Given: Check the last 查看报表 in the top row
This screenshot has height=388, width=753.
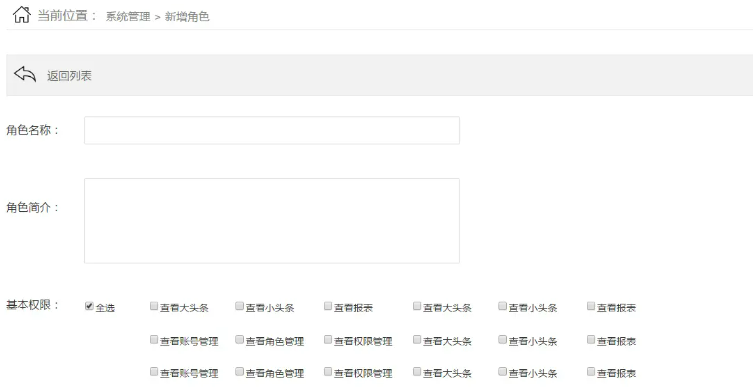Looking at the screenshot, I should coord(591,306).
